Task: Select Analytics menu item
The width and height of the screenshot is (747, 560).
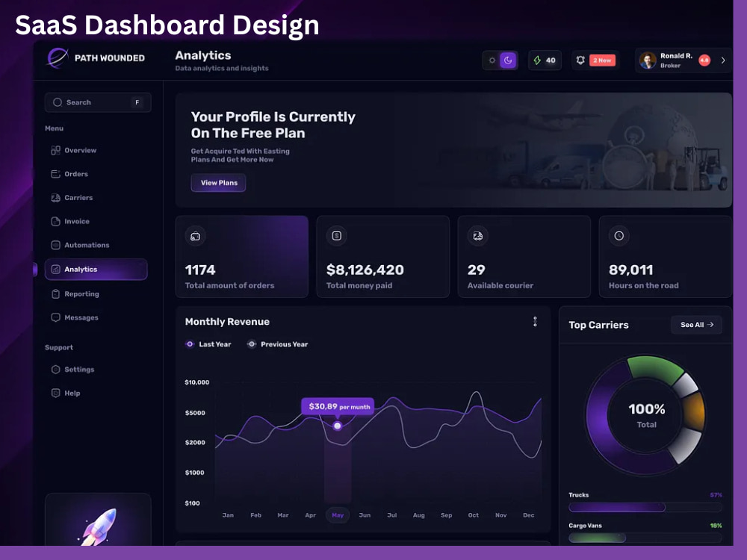Action: [96, 270]
